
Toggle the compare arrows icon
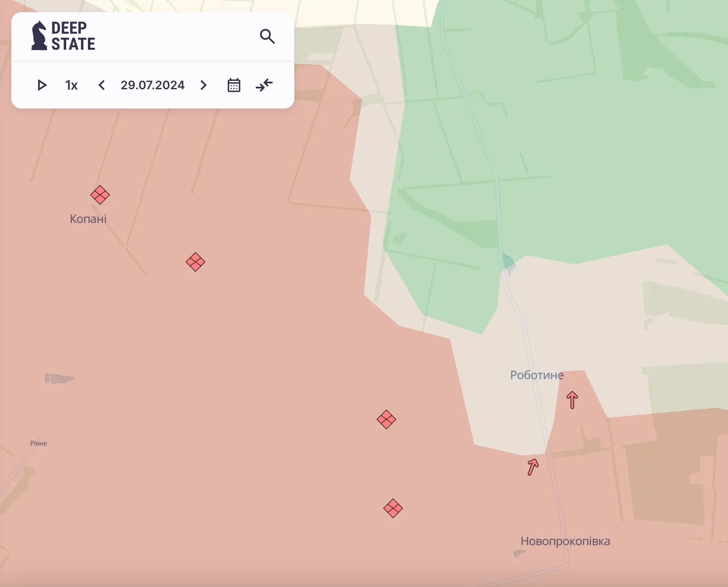coord(264,85)
